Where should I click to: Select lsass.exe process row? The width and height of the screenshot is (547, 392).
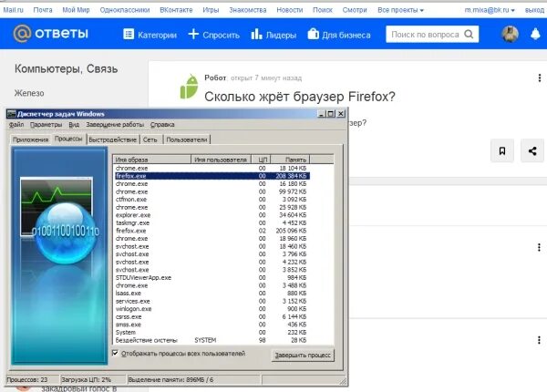click(x=212, y=294)
